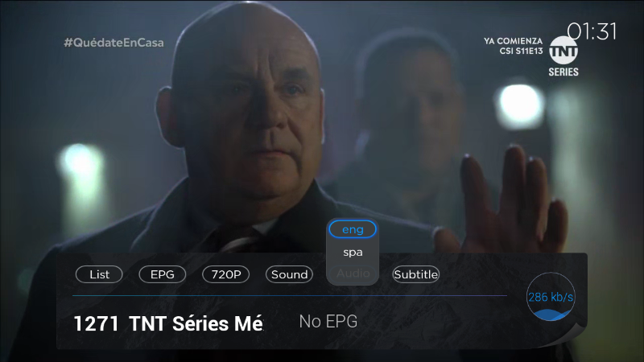Open the channel List button
Screen dimensions: 644x362
(x=99, y=274)
